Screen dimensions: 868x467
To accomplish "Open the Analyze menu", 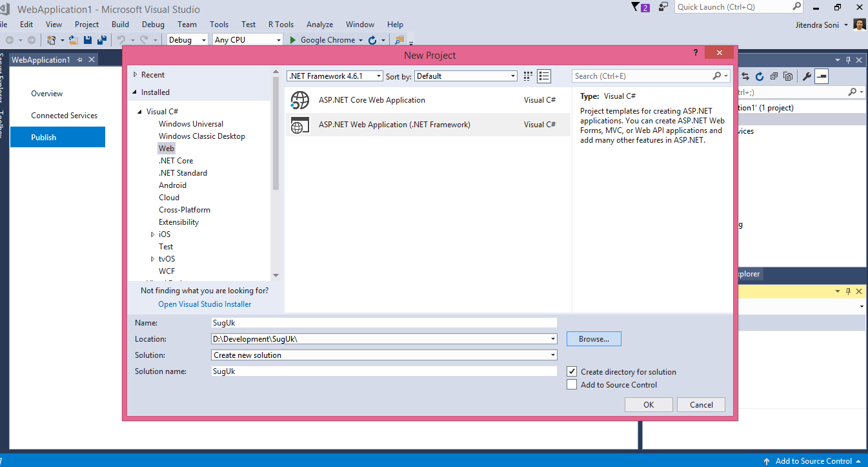I will point(319,25).
